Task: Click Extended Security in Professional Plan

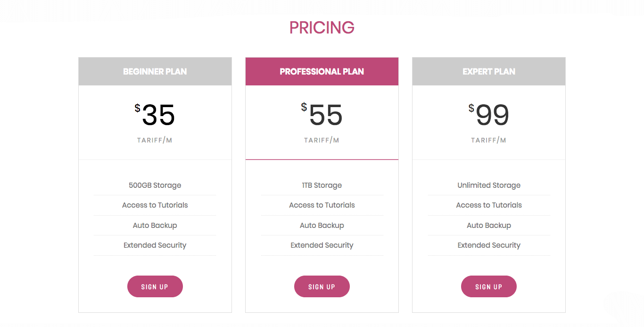Action: point(322,245)
